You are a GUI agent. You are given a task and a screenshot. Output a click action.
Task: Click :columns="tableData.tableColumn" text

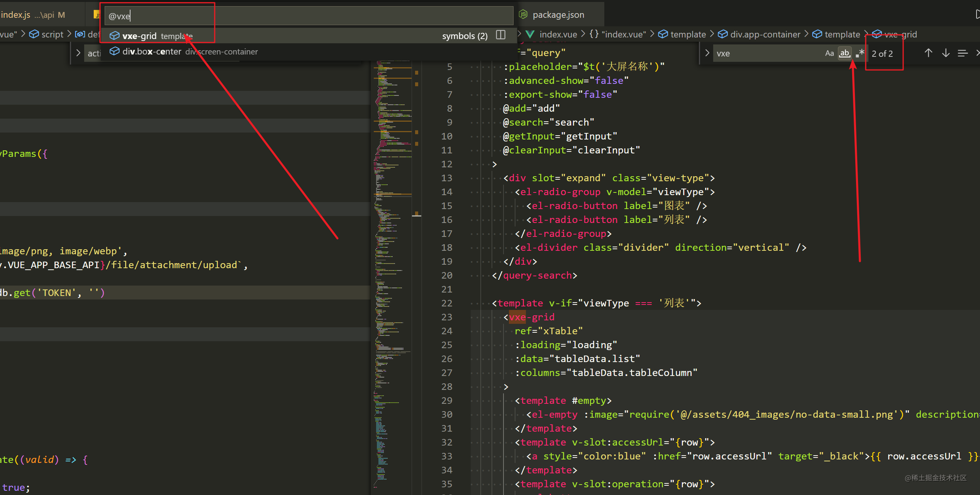606,373
